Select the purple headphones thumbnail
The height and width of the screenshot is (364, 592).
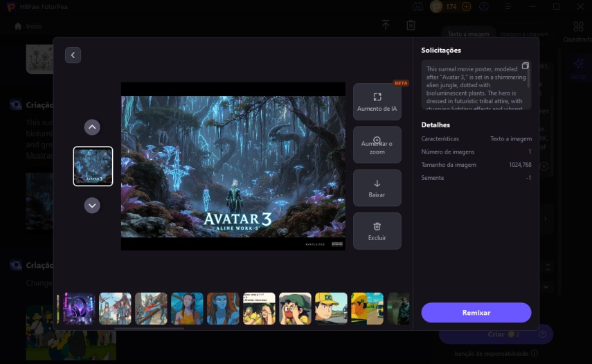(x=79, y=309)
